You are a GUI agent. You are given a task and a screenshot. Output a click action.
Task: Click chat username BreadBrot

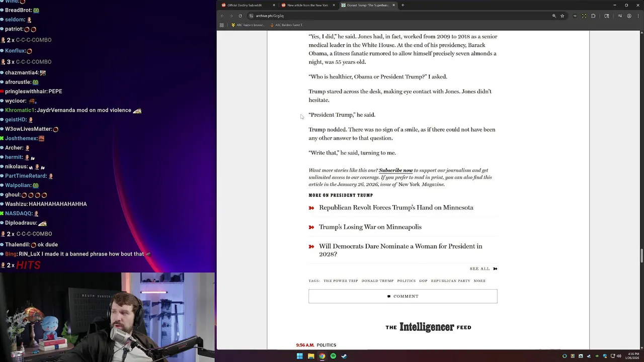click(18, 10)
